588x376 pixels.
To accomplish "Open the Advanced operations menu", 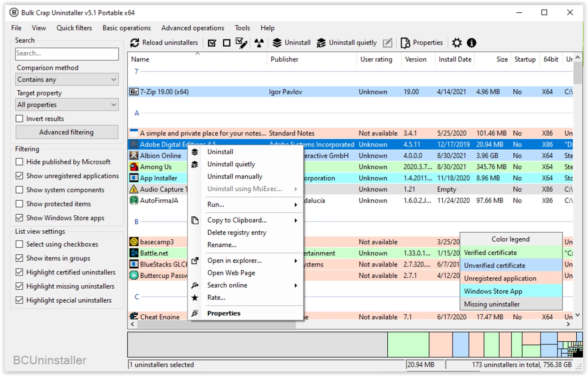I will click(193, 28).
